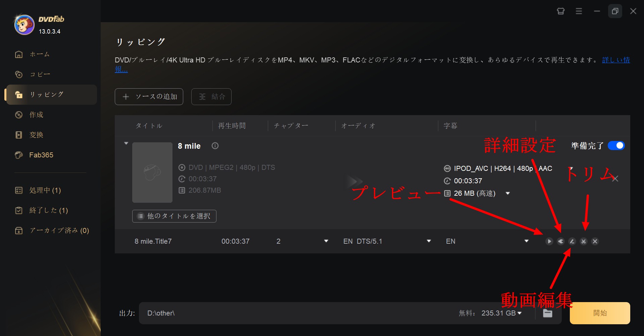Open the video edit pencil icon
Viewport: 644px width, 336px height.
(x=572, y=241)
